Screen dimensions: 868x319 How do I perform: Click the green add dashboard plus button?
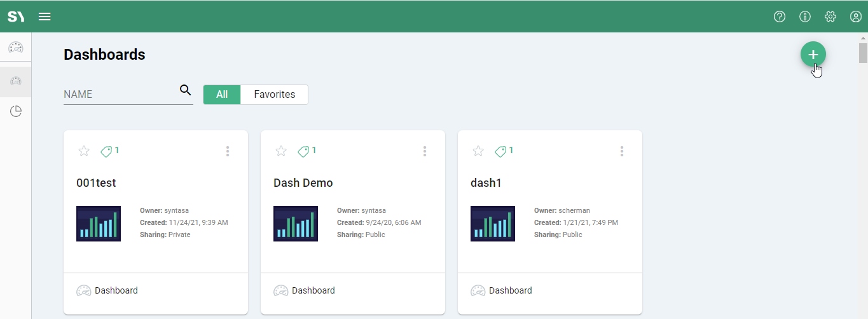pos(813,55)
